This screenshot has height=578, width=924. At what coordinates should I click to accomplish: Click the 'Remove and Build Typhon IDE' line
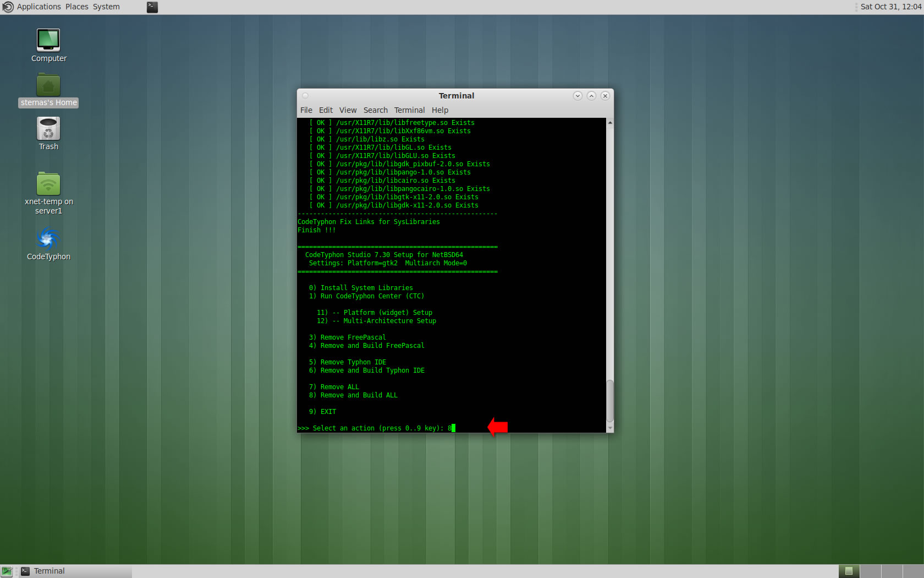366,370
